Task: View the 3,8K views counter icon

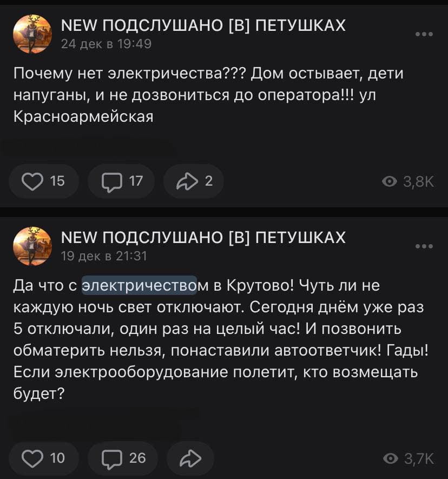Action: tap(390, 182)
